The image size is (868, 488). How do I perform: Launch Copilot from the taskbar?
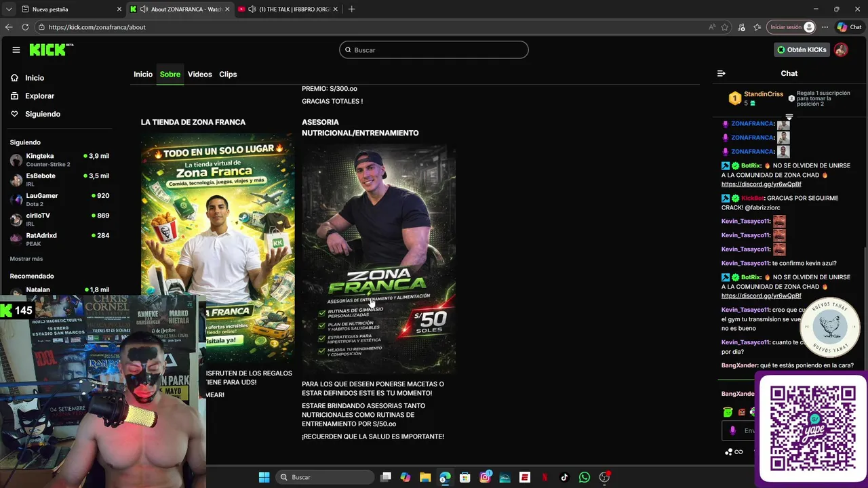[406, 477]
